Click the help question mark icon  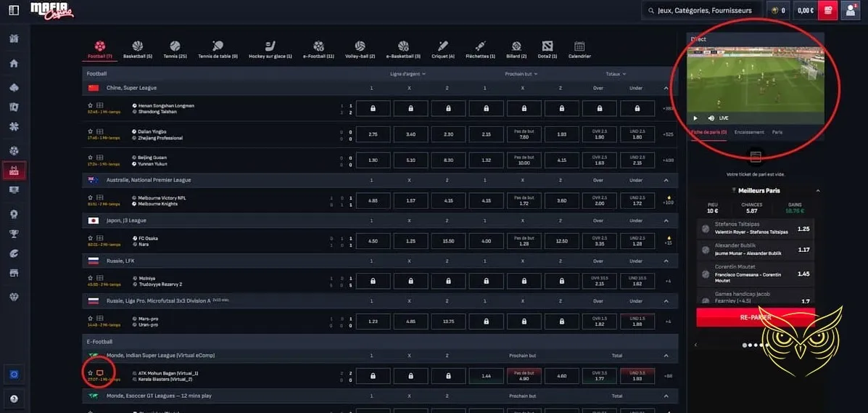coord(14,398)
